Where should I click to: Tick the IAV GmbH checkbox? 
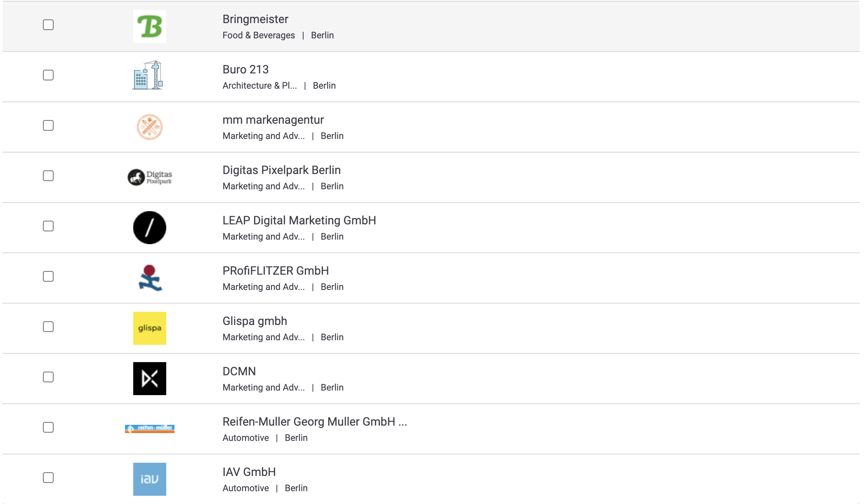(x=48, y=478)
